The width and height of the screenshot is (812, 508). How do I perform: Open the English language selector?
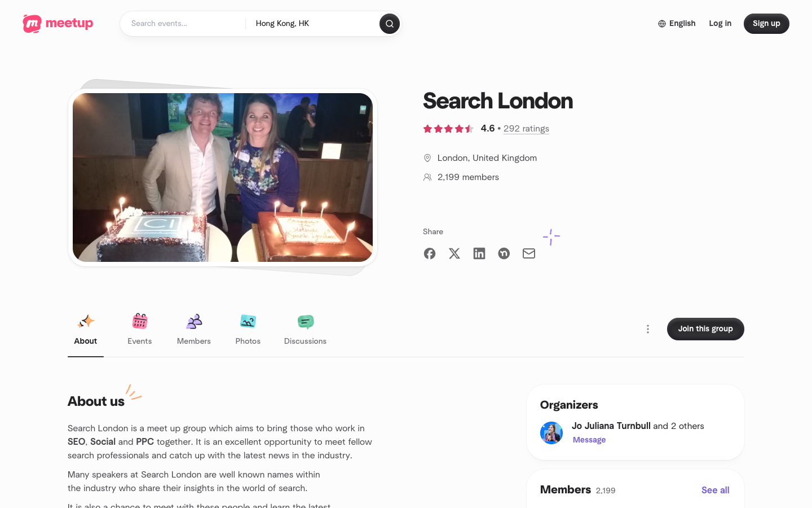coord(677,24)
